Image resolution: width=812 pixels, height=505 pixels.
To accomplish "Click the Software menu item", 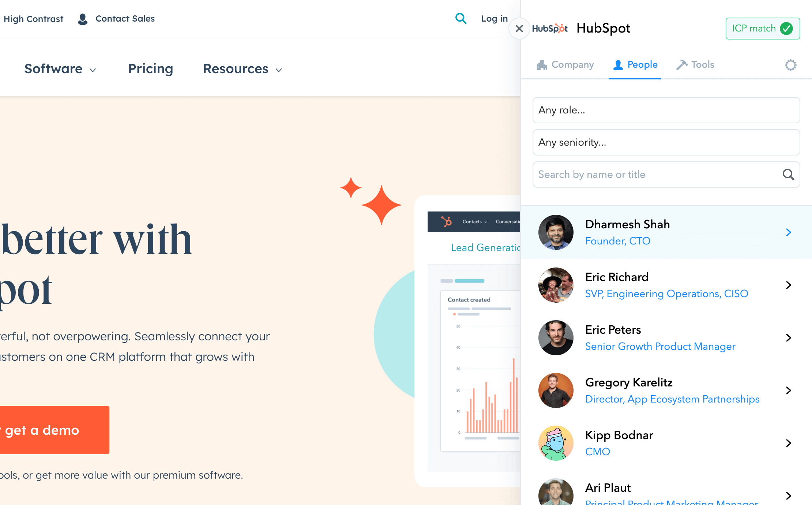I will click(53, 68).
